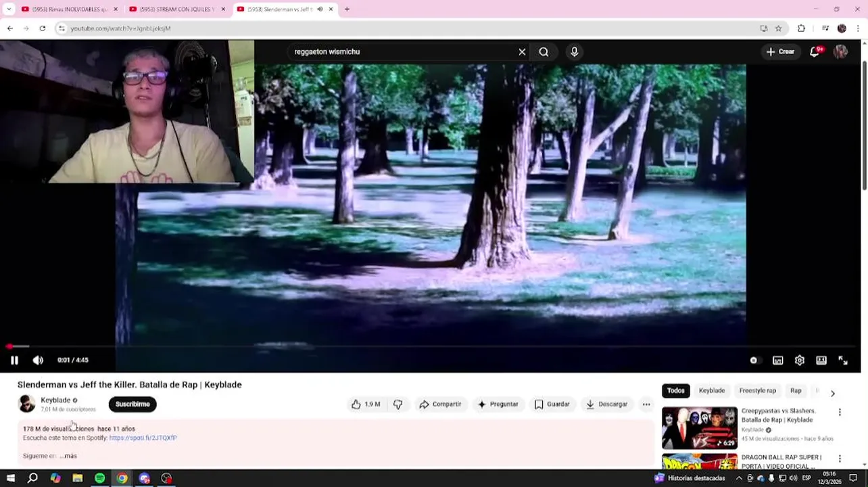Click the Compartir button
Viewport: 868px width, 487px height.
[440, 404]
